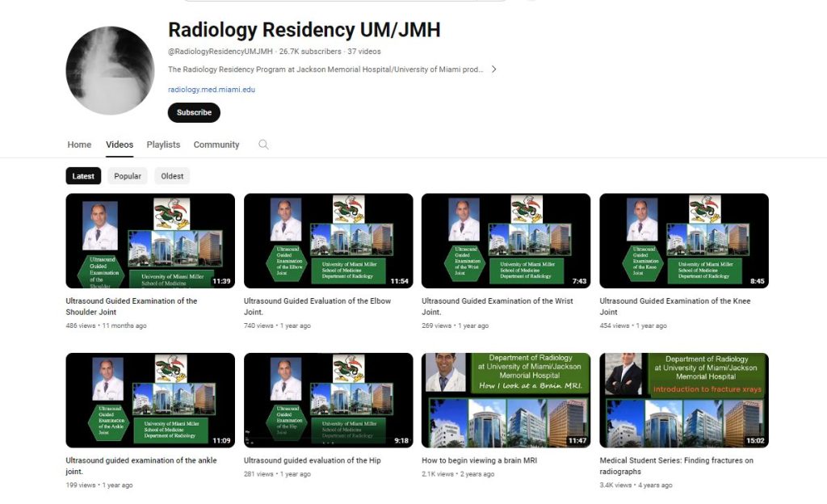827x504 pixels.
Task: Click the channel search magnifier icon
Action: (263, 145)
